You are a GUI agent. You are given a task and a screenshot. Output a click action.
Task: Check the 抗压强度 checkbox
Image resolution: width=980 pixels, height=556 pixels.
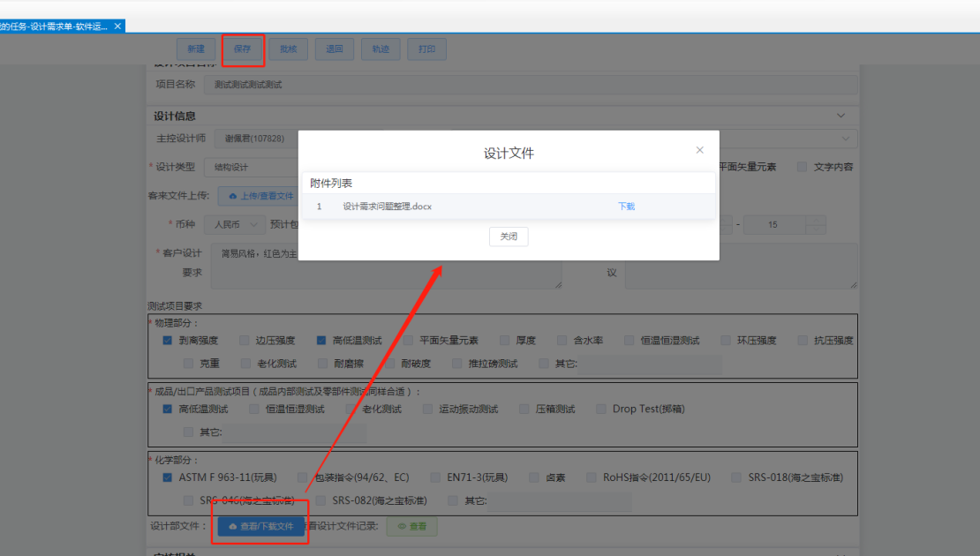coord(803,341)
